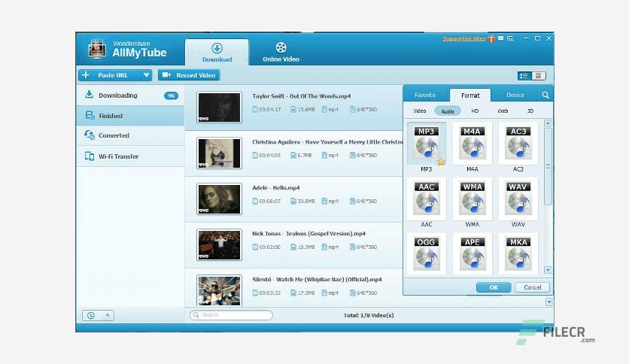This screenshot has height=364, width=629.
Task: Choose the WAV audio format icon
Action: pyautogui.click(x=518, y=199)
